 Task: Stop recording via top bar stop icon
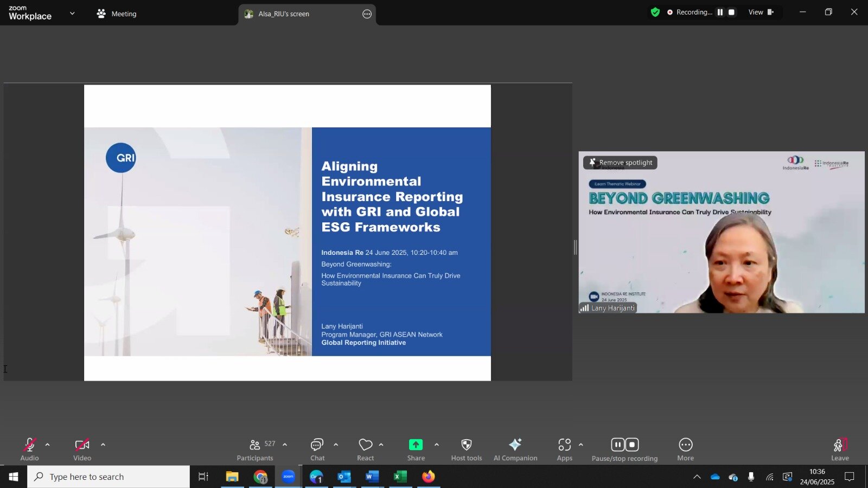[x=731, y=12]
